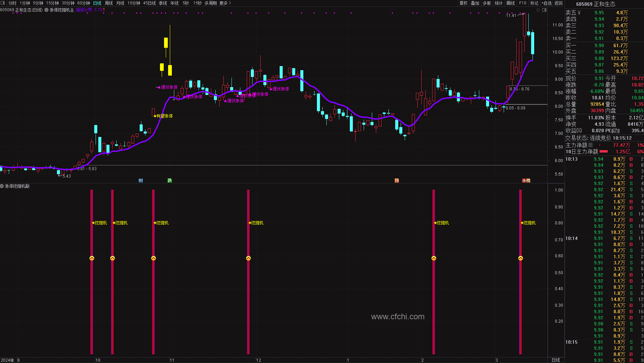Click the 11.41 high price label
The image size is (644, 363).
pos(511,15)
